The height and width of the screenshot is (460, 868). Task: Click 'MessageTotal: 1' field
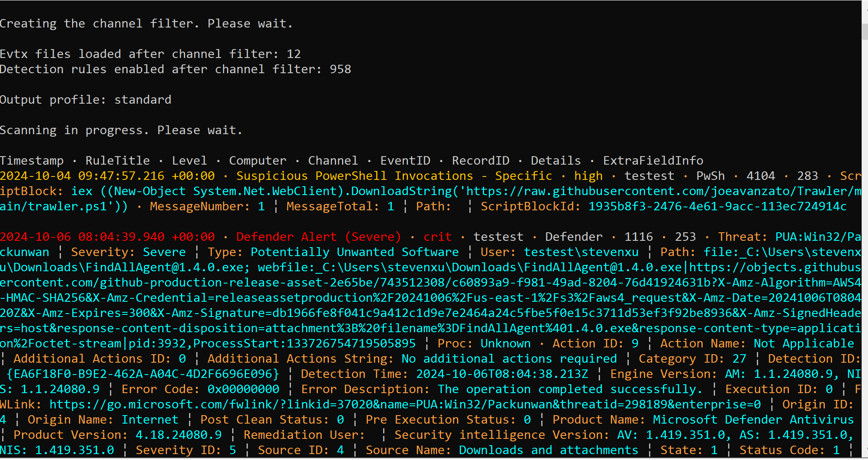click(x=340, y=207)
